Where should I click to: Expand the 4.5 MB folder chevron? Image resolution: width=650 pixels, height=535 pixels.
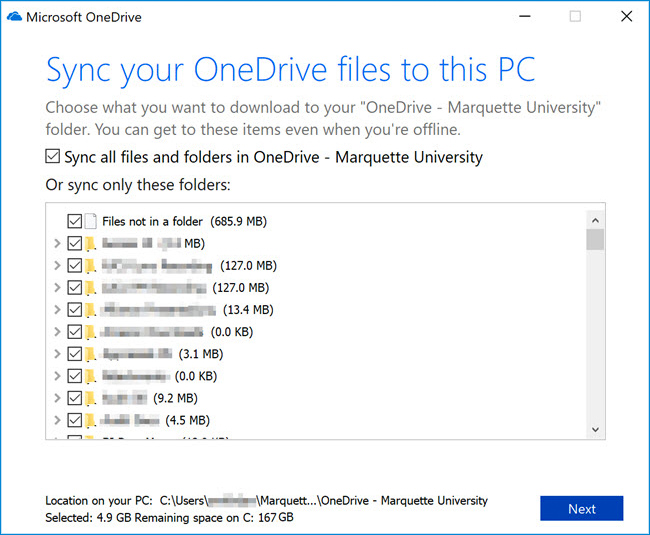point(56,420)
